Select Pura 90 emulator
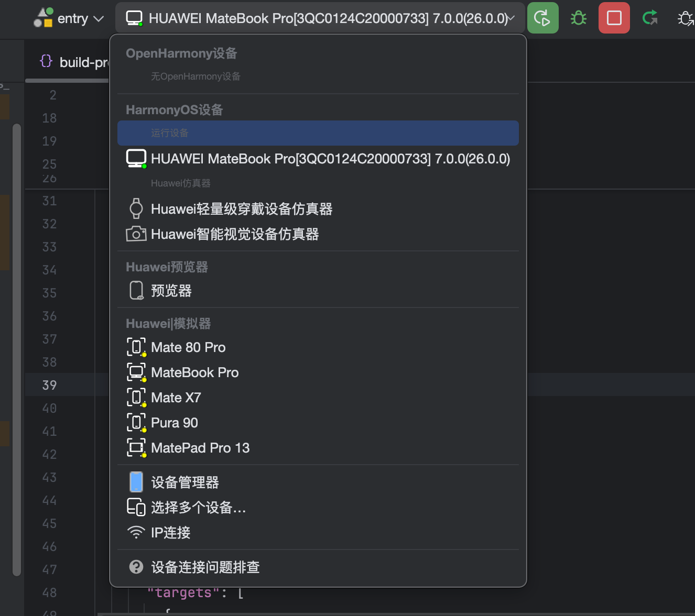The width and height of the screenshot is (695, 616). pyautogui.click(x=318, y=423)
